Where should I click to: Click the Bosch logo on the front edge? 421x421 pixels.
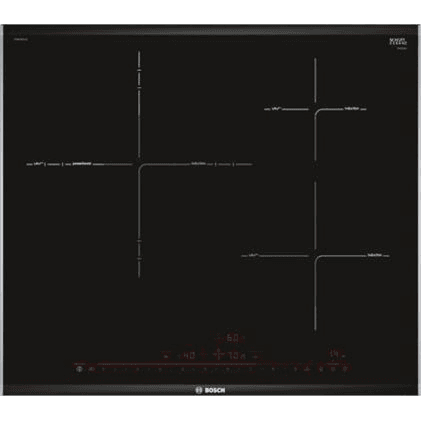[x=210, y=390]
